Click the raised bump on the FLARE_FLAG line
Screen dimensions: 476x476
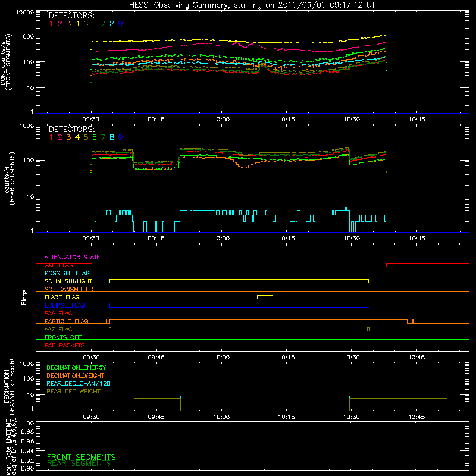tap(265, 296)
